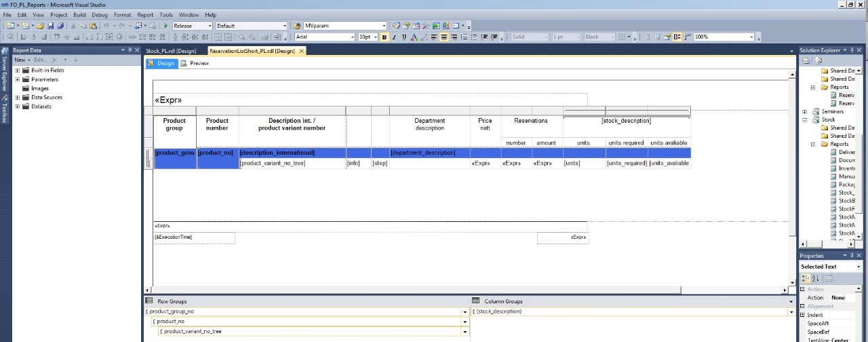This screenshot has height=342, width=868.
Task: Switch to the Preview view
Action: coord(195,63)
